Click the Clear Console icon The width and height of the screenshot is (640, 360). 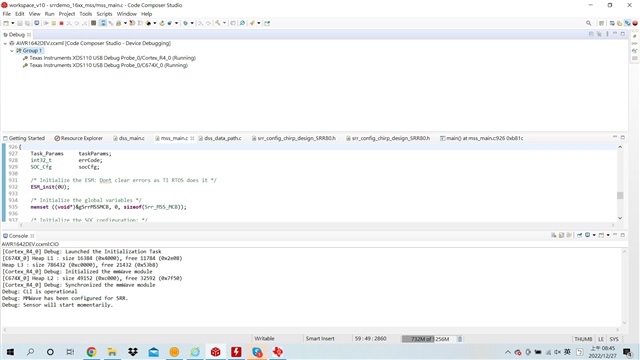point(553,236)
